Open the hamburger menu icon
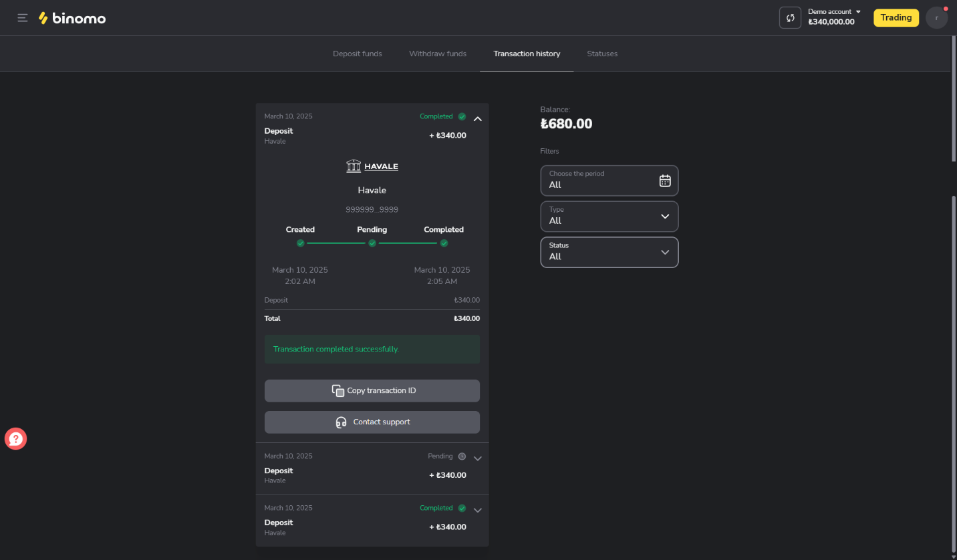957x560 pixels. (x=23, y=18)
